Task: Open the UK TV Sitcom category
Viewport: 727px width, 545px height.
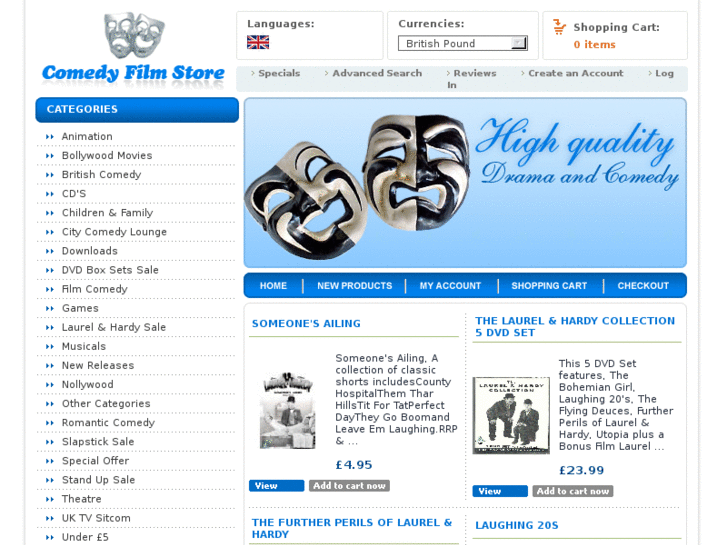Action: tap(96, 518)
